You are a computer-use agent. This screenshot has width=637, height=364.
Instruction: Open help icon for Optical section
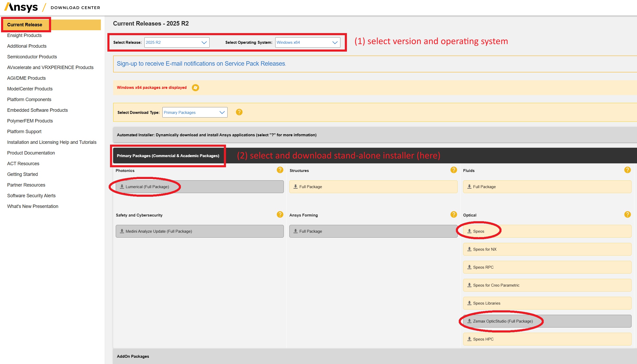[x=627, y=214]
